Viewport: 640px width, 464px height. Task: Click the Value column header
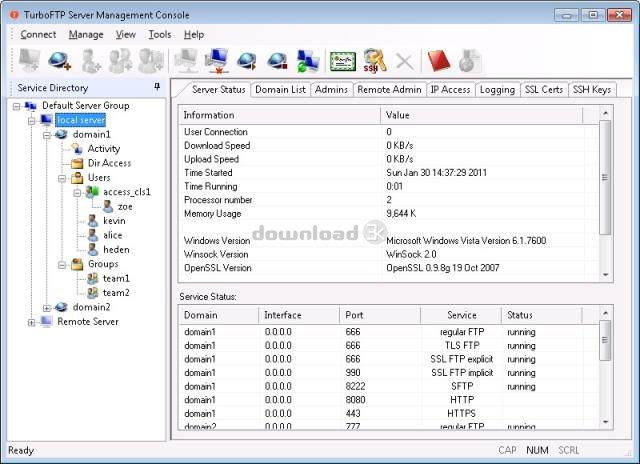pos(482,115)
